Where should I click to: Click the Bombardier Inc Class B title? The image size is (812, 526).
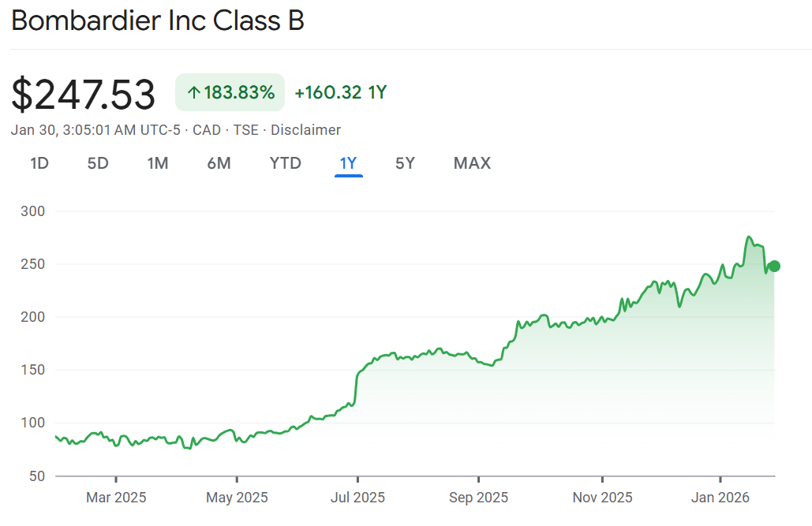(158, 21)
